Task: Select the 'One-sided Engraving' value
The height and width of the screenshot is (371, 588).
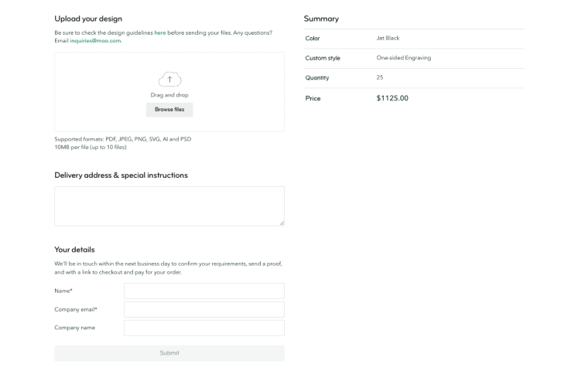Action: tap(404, 58)
